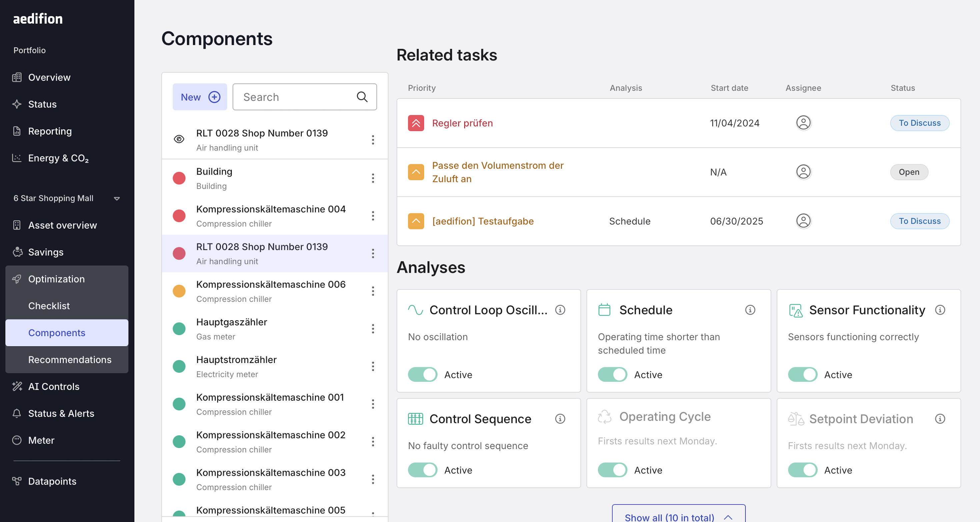Toggle eye icon for pinned RLT 0028

179,139
